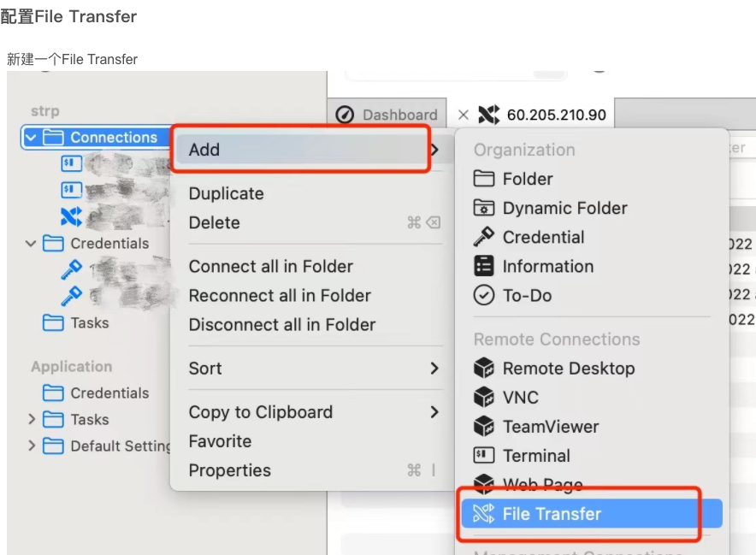Screen dimensions: 756x555
Task: Select Dynamic Folder in the Add submenu
Action: [x=592, y=208]
